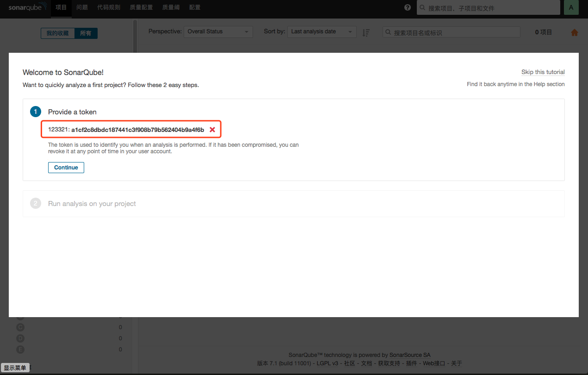Open the 质量配置 menu item

coord(141,7)
